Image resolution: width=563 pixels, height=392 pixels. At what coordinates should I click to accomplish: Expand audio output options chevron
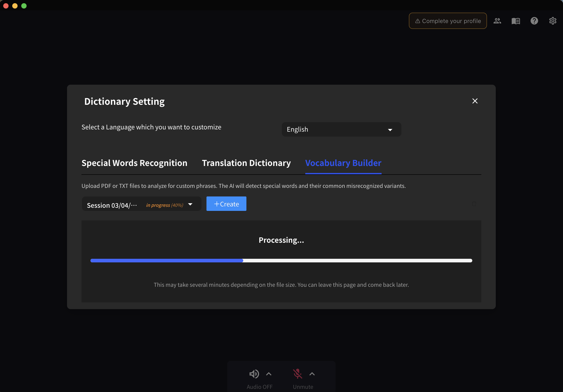coord(269,374)
